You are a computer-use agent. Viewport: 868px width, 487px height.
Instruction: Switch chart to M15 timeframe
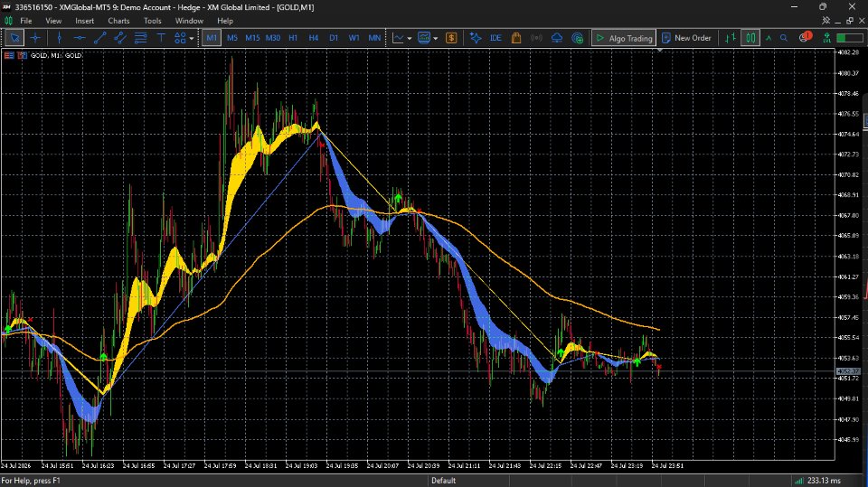click(252, 38)
